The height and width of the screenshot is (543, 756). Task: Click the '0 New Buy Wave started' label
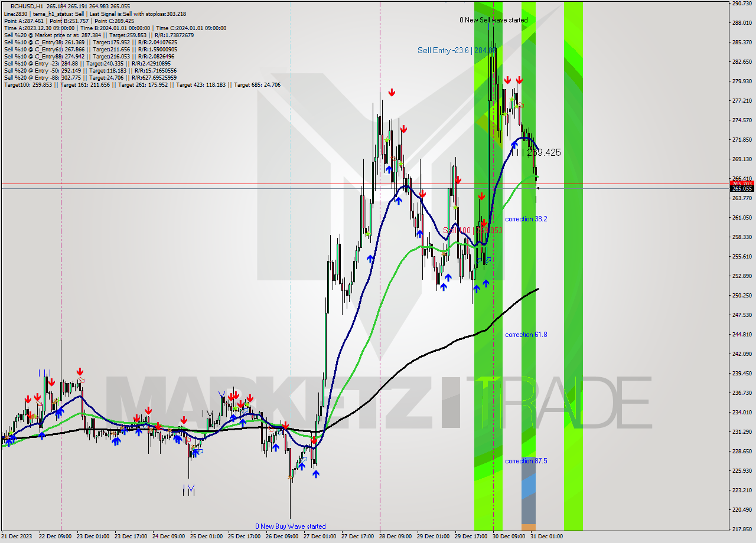[291, 526]
